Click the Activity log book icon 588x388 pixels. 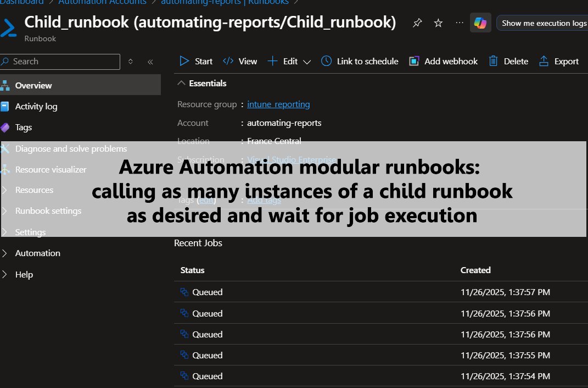[4, 107]
